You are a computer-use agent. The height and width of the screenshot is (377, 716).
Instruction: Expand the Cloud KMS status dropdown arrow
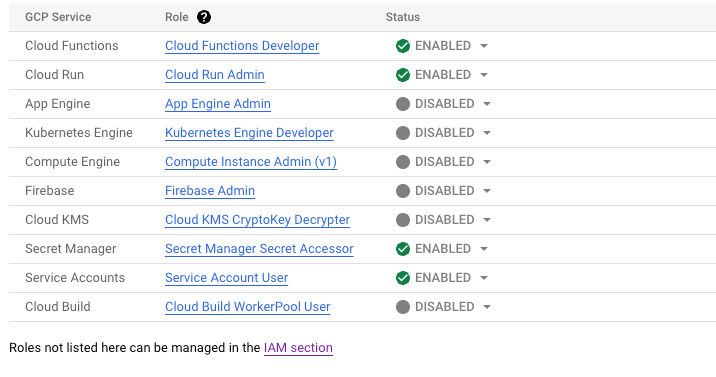(487, 220)
